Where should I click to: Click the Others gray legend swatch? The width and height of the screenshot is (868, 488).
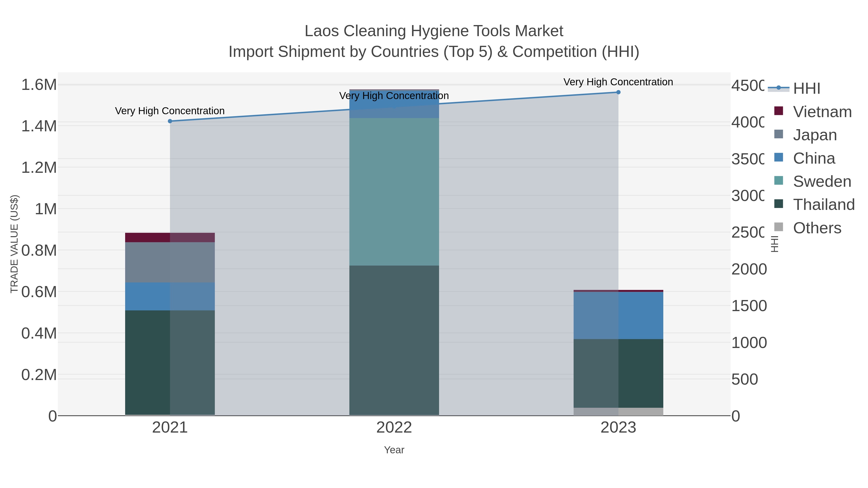click(779, 227)
